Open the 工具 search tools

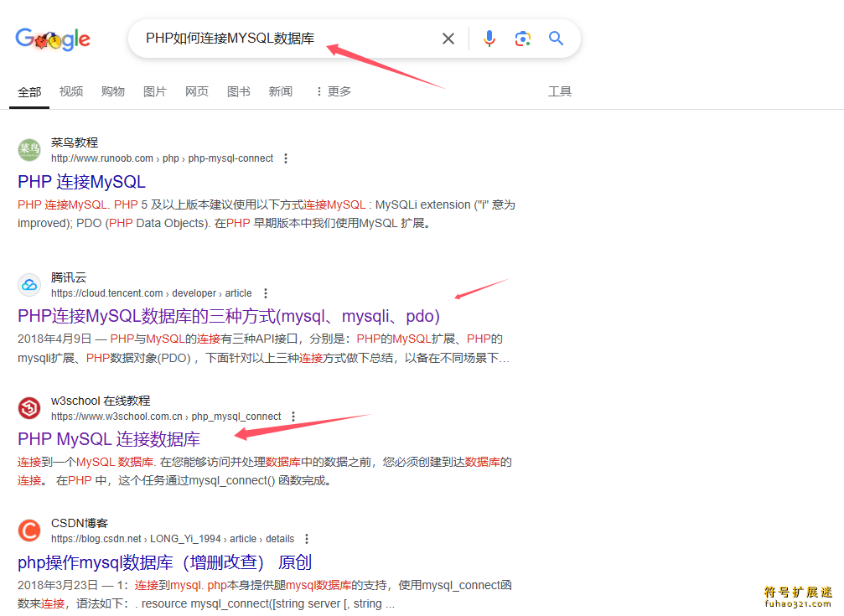tap(560, 91)
